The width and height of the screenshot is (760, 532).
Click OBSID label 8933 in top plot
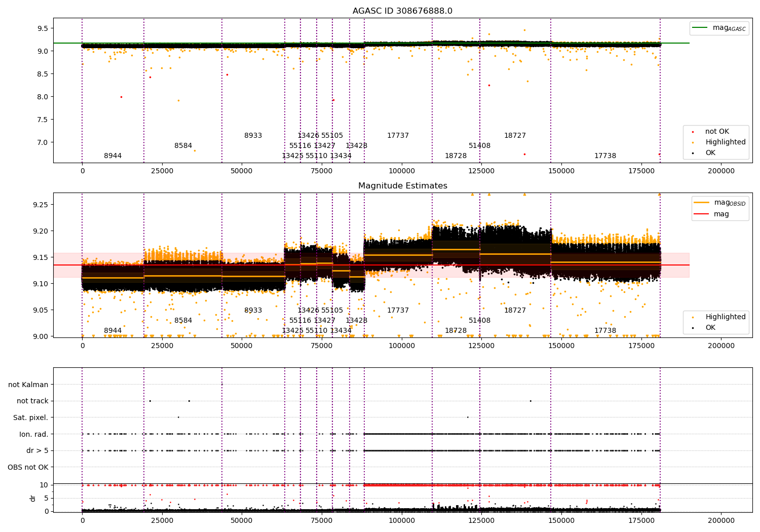coord(253,136)
